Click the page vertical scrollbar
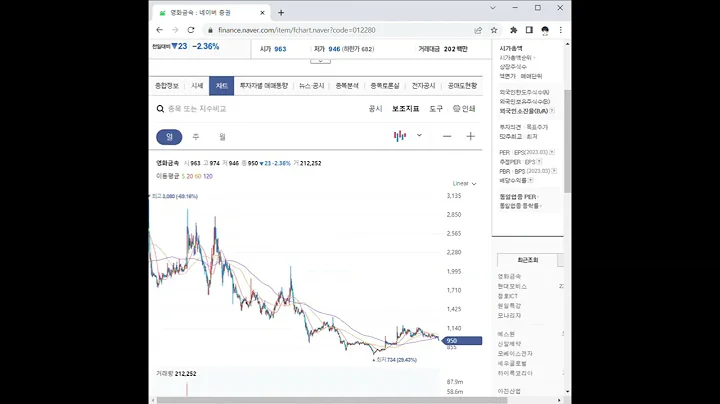720x404 pixels. (x=568, y=141)
